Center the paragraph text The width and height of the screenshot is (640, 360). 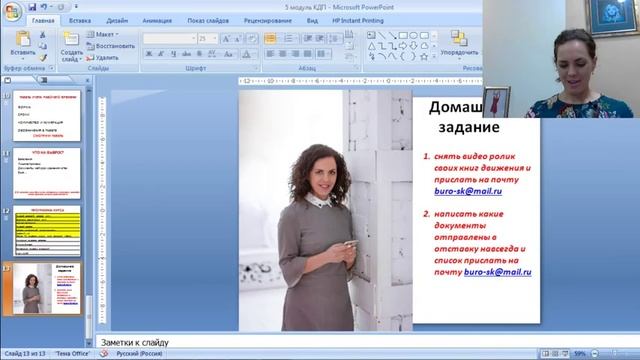[x=282, y=54]
